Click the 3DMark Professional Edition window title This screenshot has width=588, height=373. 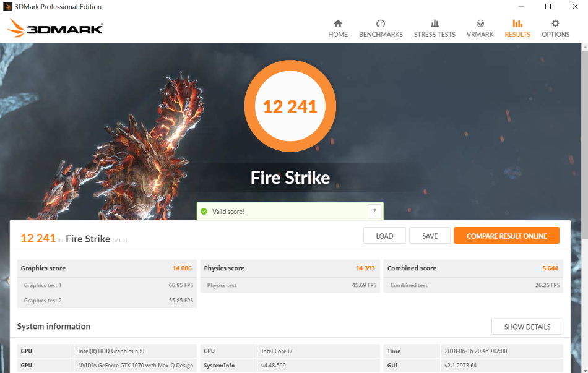[58, 7]
